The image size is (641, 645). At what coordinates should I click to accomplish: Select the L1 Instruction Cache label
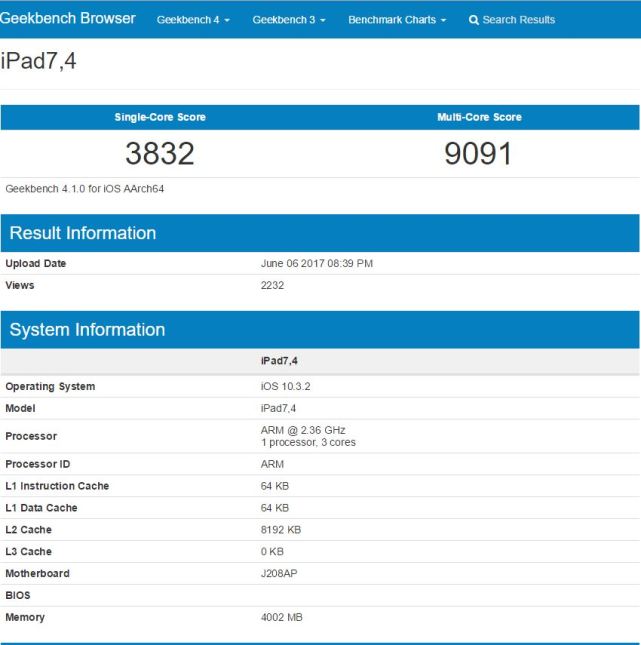pyautogui.click(x=57, y=486)
